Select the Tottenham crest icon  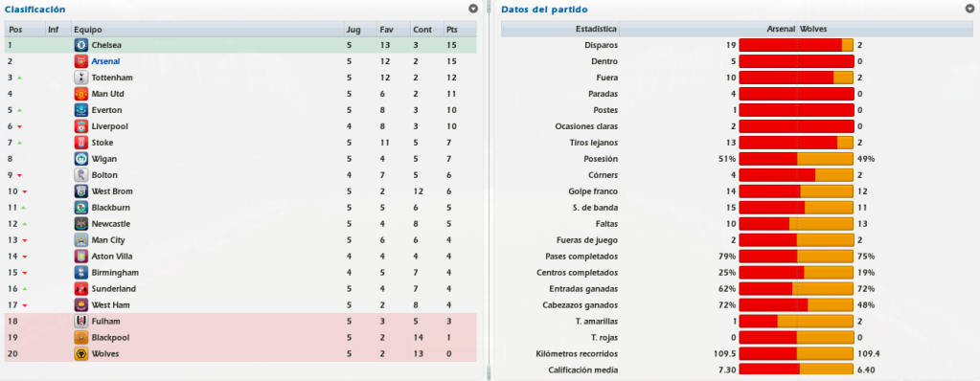click(80, 78)
